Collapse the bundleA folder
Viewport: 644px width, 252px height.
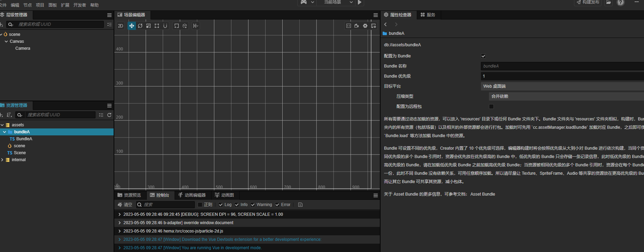[x=5, y=132]
